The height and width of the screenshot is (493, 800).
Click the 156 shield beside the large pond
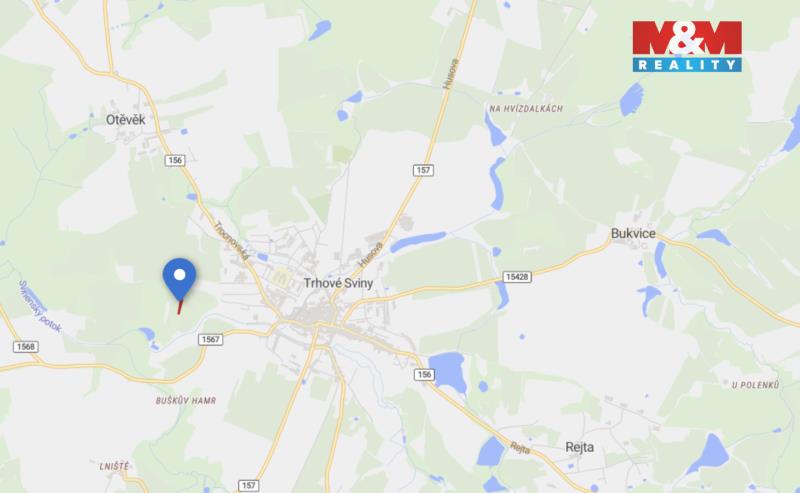point(424,375)
